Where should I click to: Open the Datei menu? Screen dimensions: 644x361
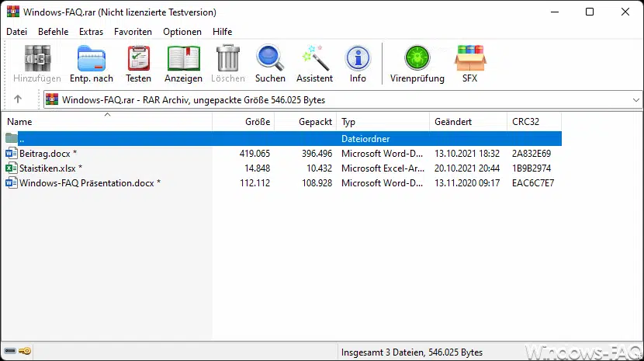point(16,32)
